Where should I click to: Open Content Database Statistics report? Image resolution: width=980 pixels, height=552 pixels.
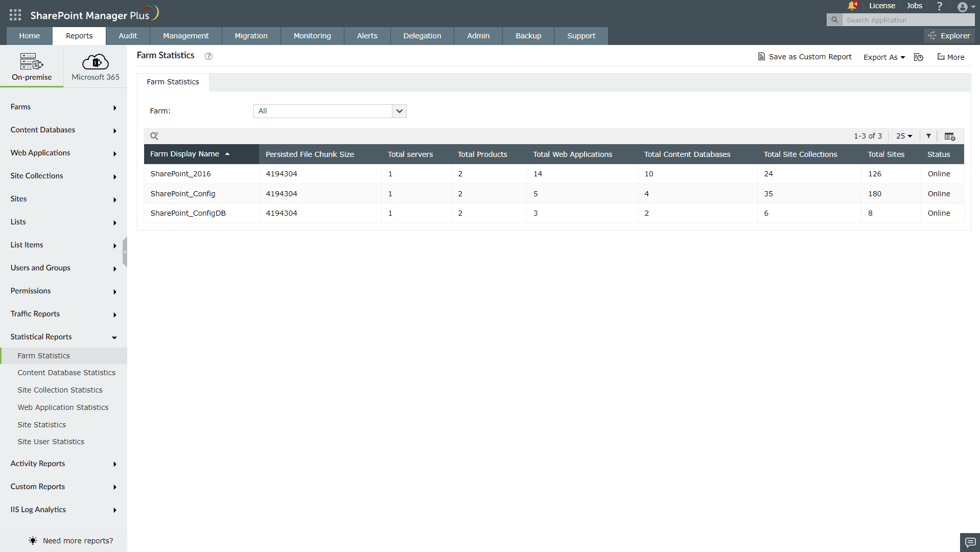66,373
